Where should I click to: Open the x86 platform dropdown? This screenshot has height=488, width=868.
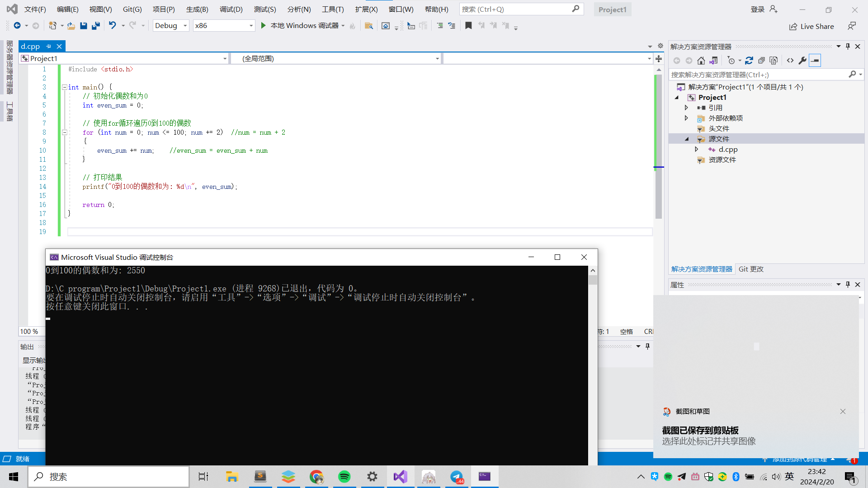224,26
